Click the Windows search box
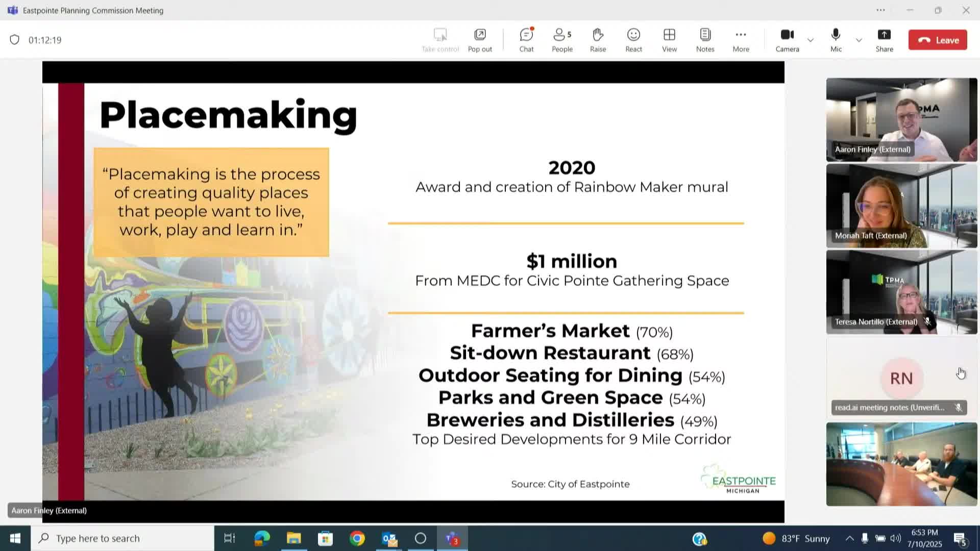The image size is (980, 551). [122, 538]
